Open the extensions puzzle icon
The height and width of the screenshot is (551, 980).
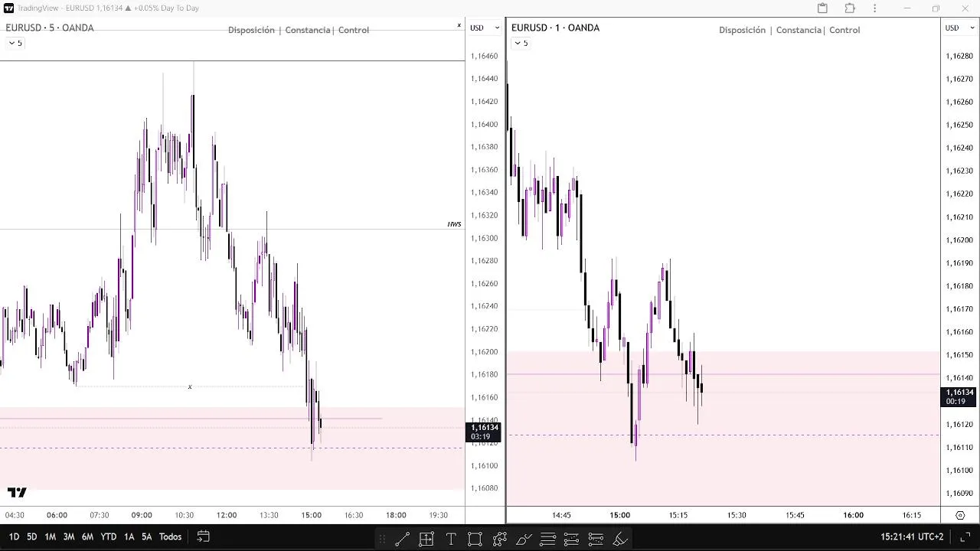pyautogui.click(x=850, y=8)
